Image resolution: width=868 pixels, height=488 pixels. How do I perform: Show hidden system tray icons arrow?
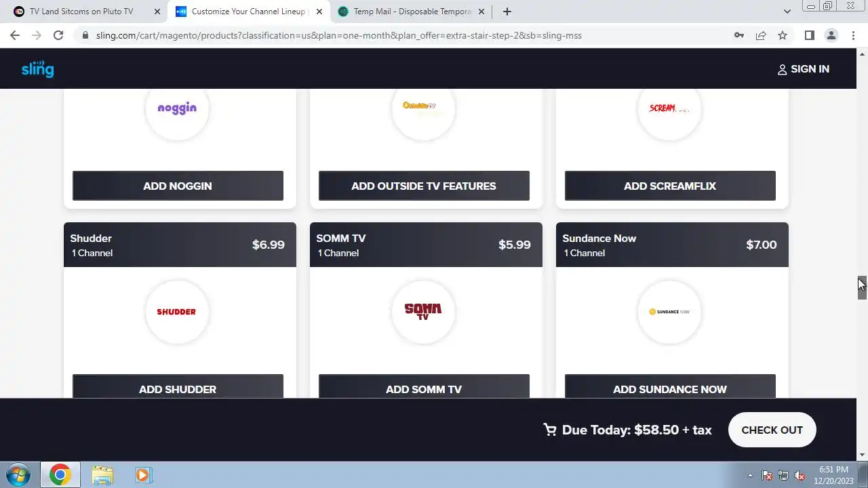click(x=750, y=475)
